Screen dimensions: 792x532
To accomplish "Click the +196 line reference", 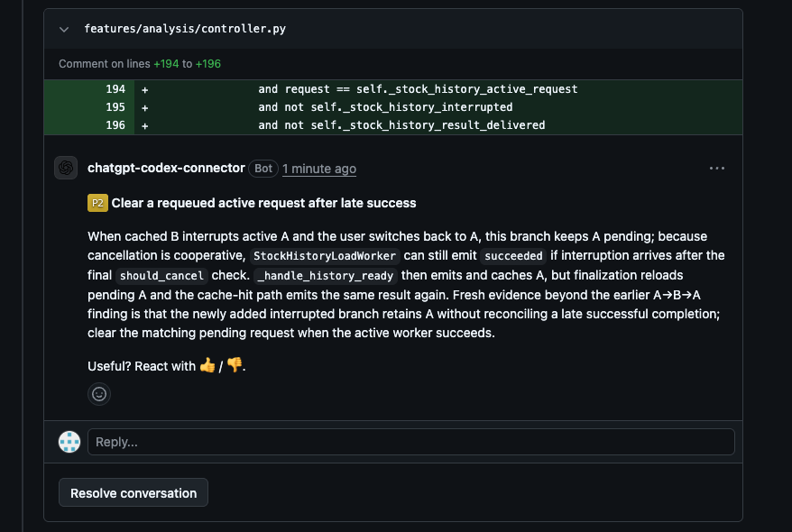I will [x=208, y=64].
